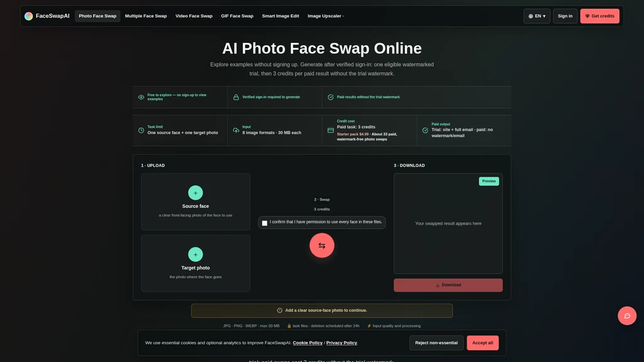Click the Source face upload box title

(196, 206)
